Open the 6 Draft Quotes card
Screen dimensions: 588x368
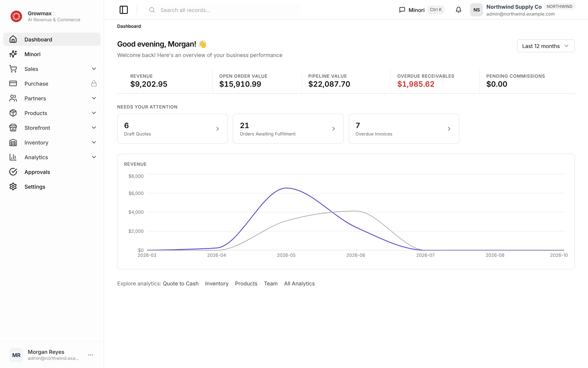pyautogui.click(x=172, y=129)
